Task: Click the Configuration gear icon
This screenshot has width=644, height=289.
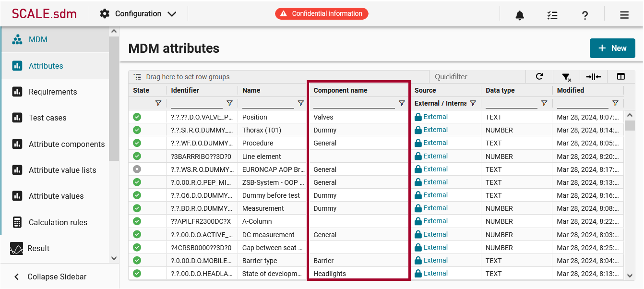Action: click(105, 13)
